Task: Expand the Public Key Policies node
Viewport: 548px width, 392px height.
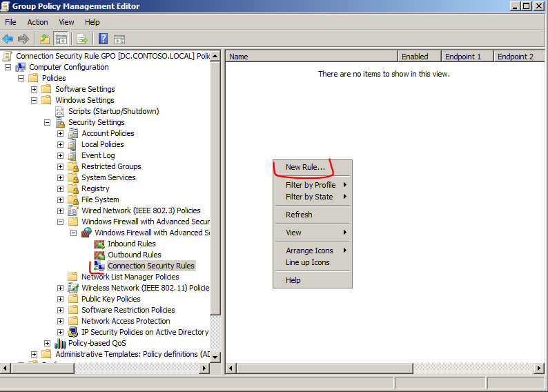Action: (61, 299)
